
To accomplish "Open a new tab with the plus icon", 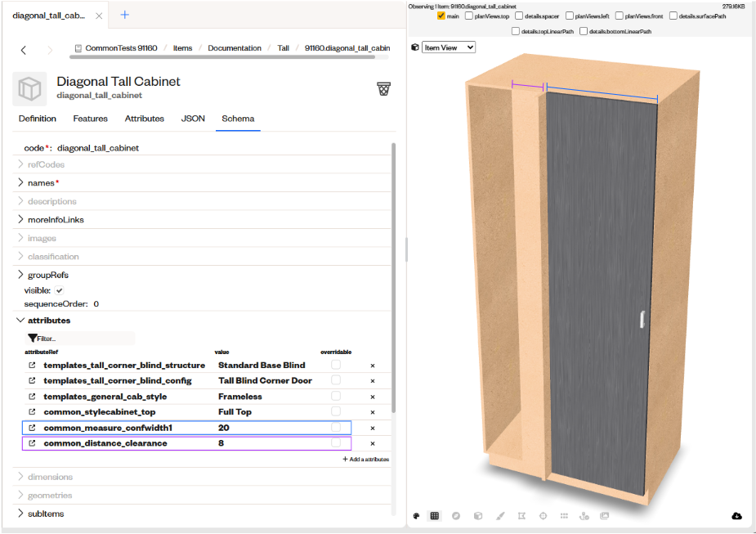I will pyautogui.click(x=124, y=15).
